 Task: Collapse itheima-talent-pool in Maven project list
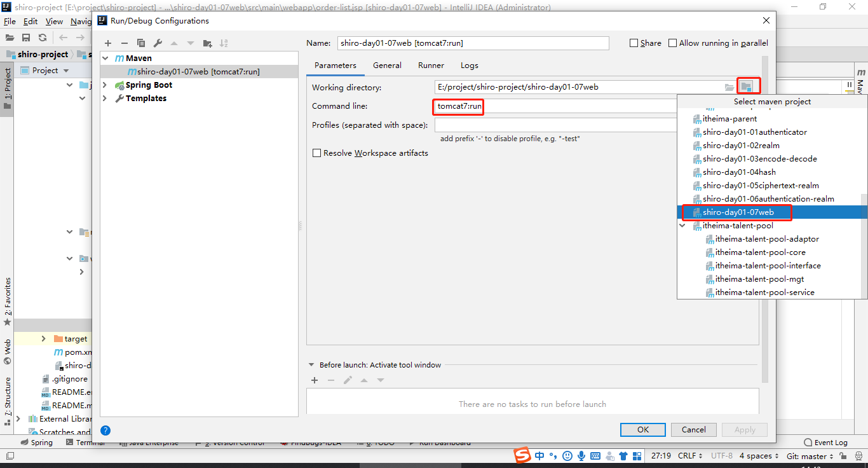pos(683,226)
